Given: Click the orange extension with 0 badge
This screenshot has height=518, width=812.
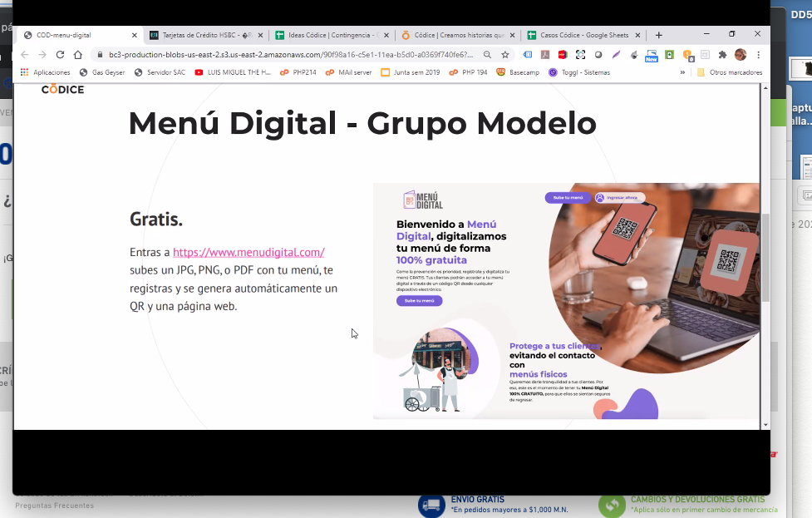Looking at the screenshot, I should pos(687,55).
